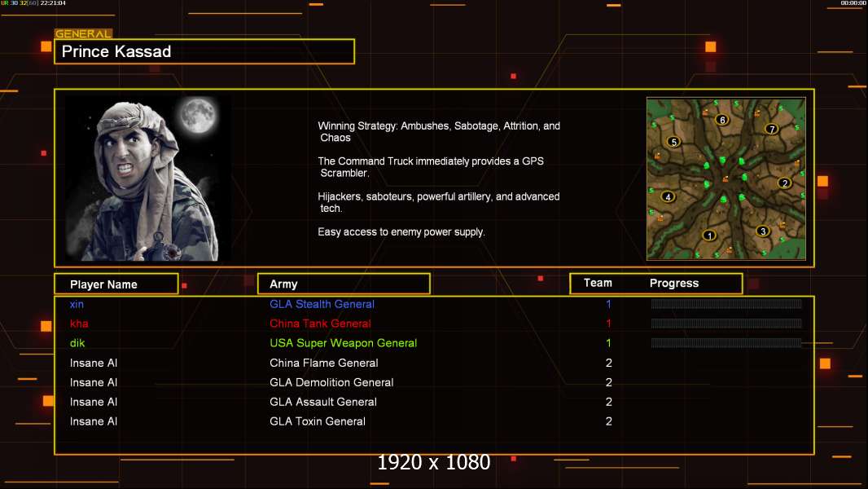
Task: Click the Hijackers, saboteurs description line
Action: [438, 202]
